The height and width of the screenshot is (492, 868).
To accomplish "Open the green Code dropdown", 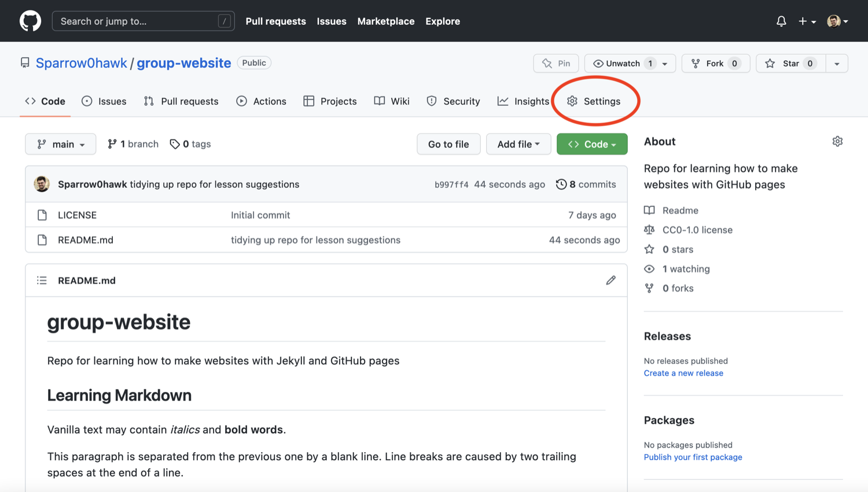I will click(x=592, y=144).
